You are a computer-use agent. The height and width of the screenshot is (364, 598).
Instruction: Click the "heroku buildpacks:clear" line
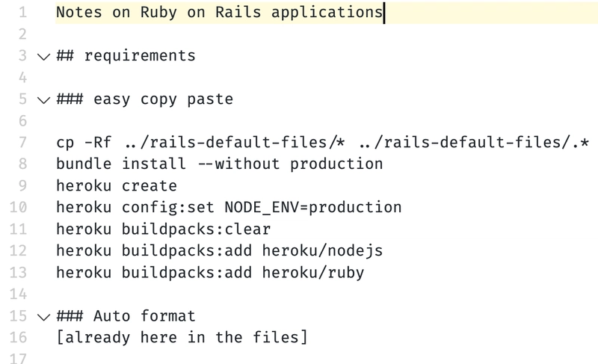tap(164, 229)
